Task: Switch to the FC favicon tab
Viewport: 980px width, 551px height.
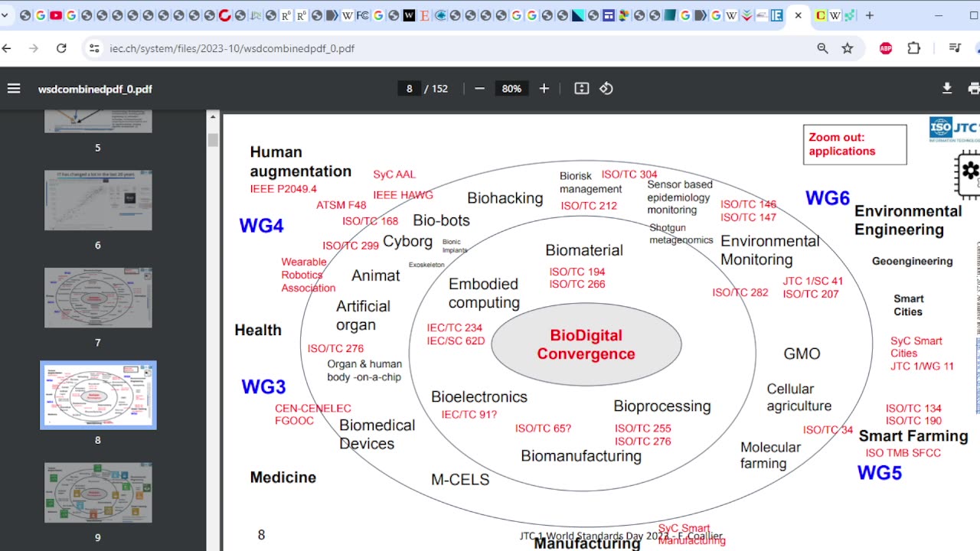Action: click(x=363, y=15)
